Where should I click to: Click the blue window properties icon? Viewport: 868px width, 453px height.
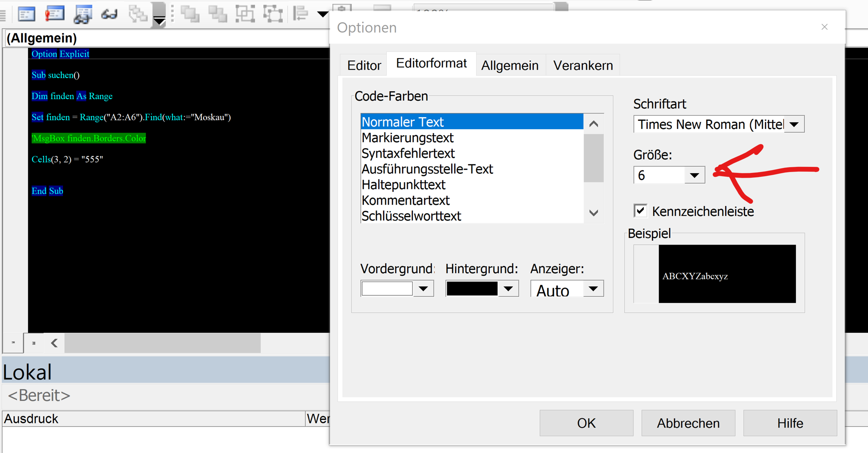[27, 14]
